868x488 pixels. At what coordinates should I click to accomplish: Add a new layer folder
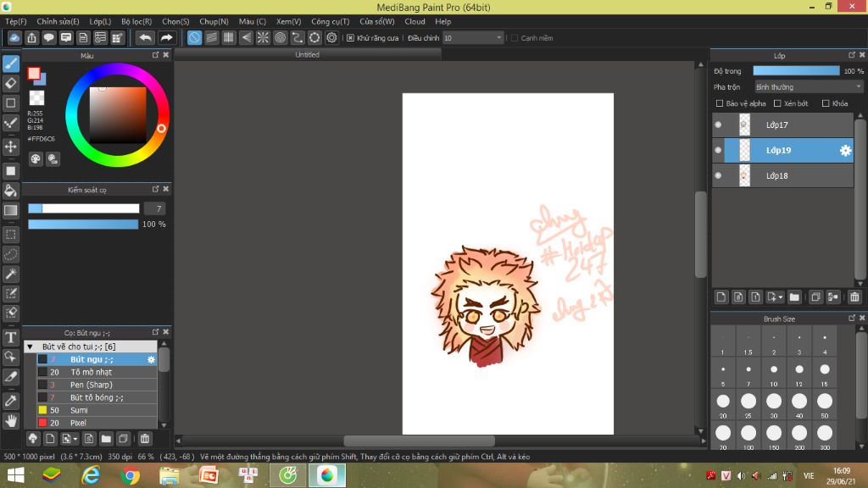point(794,297)
